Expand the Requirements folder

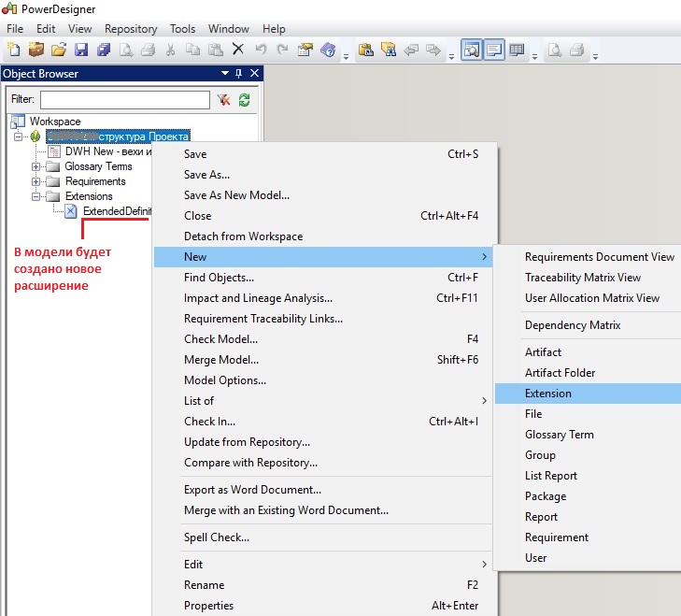pyautogui.click(x=35, y=181)
